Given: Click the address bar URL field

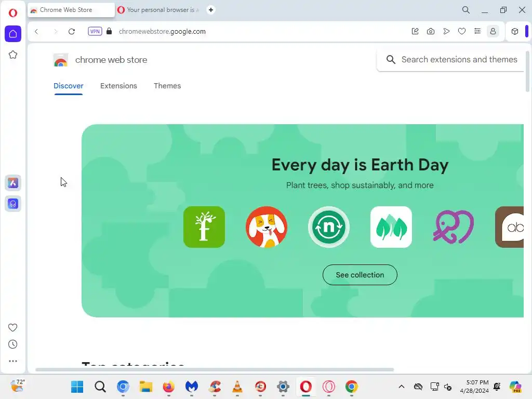Looking at the screenshot, I should click(x=162, y=31).
